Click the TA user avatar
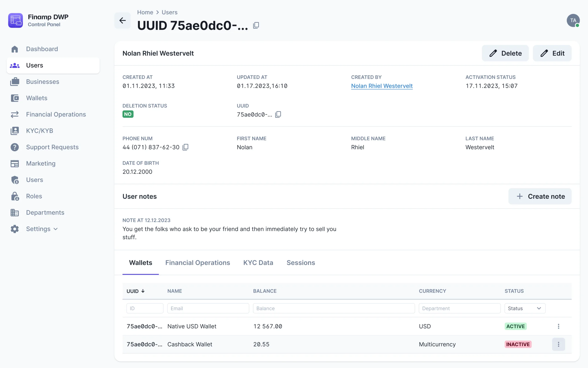Viewport: 588px width, 368px height. (x=573, y=20)
